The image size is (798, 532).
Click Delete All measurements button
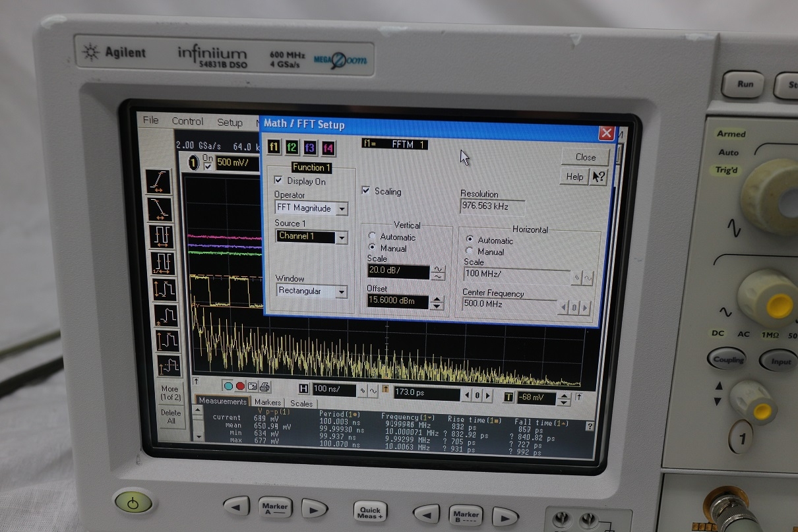point(171,417)
